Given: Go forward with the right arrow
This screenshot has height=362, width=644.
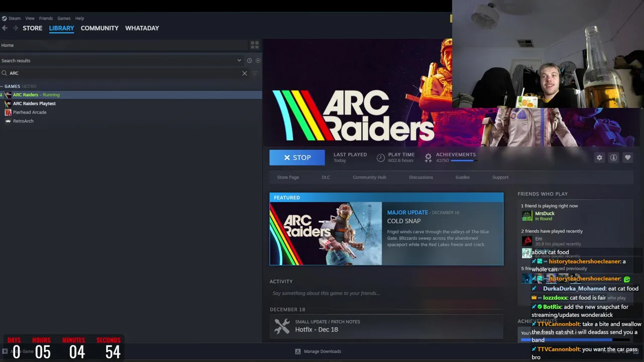Looking at the screenshot, I should (x=15, y=28).
